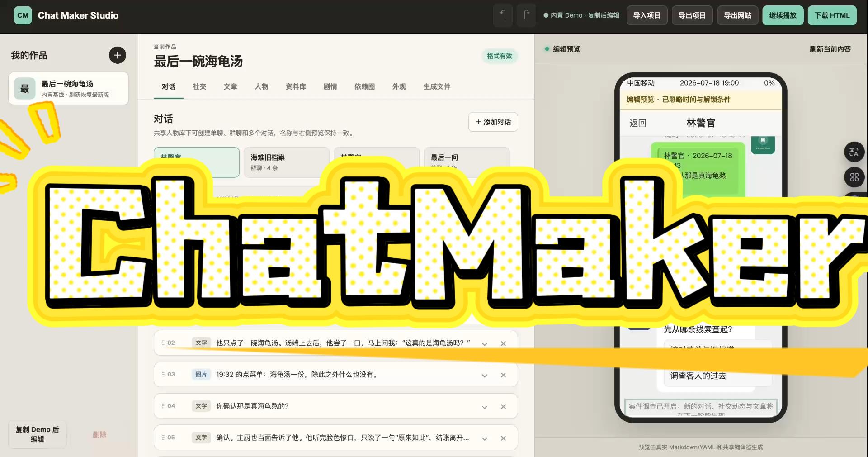Refresh the preview with 刷新当前内容
Screen dimensions: 868x457
[x=830, y=49]
